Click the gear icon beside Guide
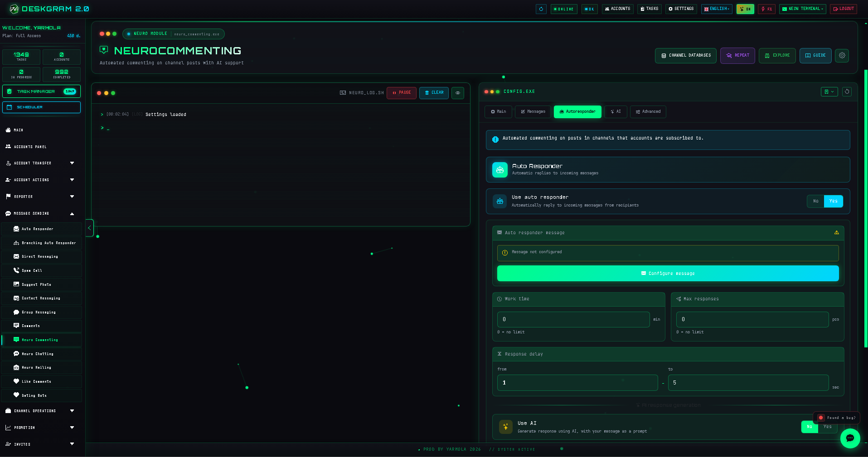 tap(842, 56)
